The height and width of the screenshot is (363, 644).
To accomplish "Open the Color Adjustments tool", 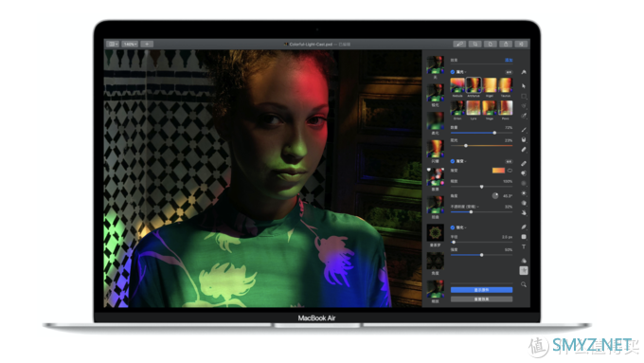I will coord(524,261).
